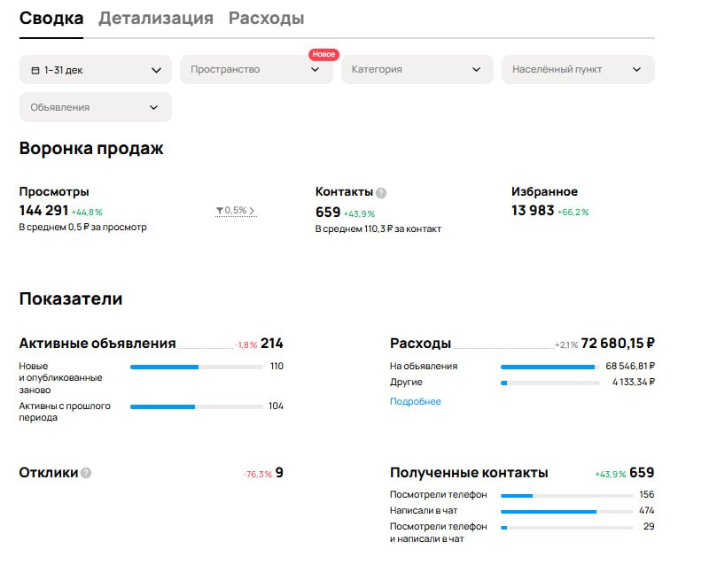Click the Новое badge on Пространство filter

pyautogui.click(x=324, y=54)
